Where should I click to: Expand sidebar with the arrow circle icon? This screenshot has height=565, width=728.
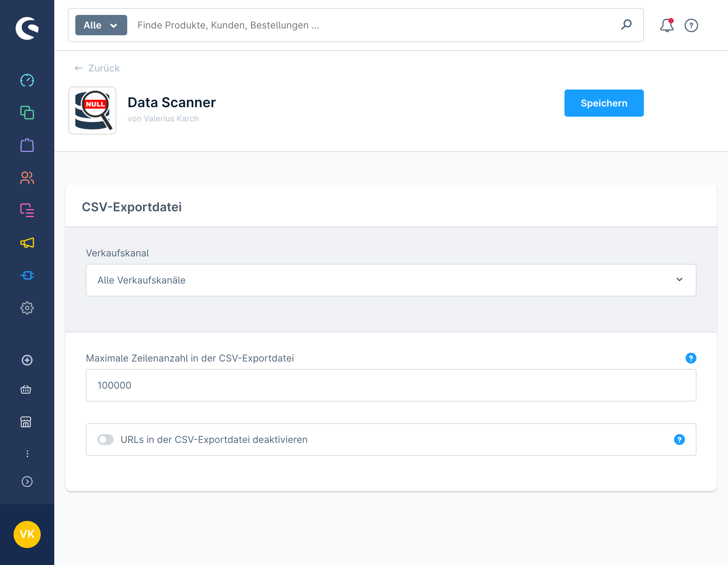pos(27,482)
